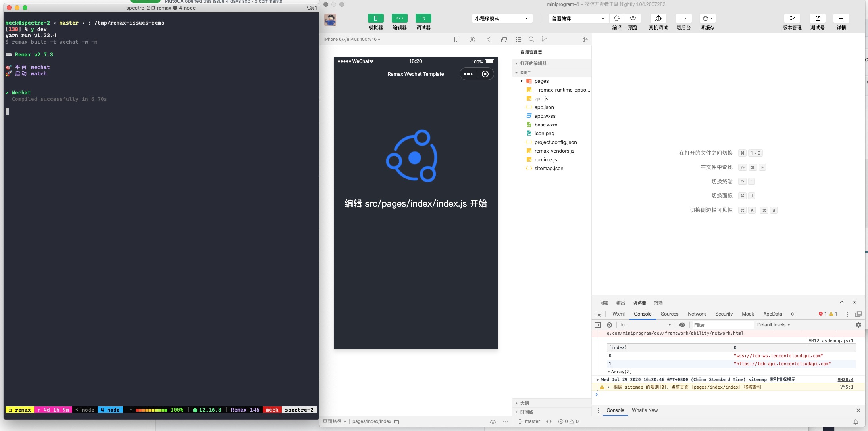Clear console with the ban icon
Screen dimensions: 868x431
610,325
